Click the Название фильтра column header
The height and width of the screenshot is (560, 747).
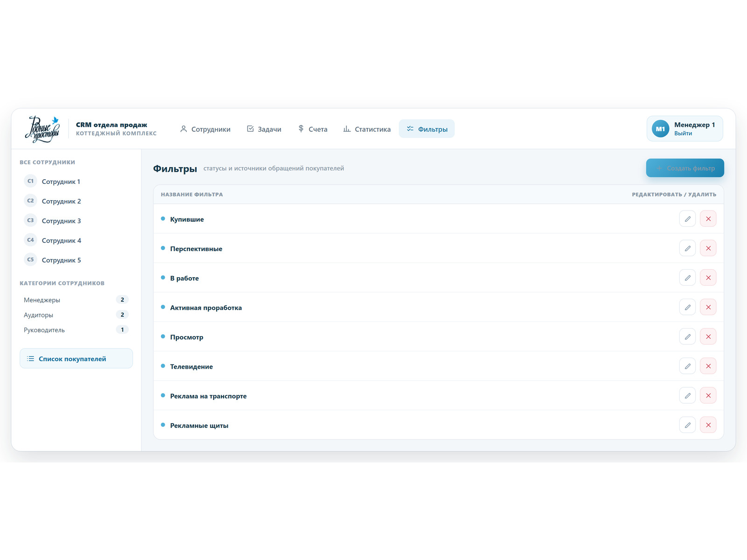point(192,194)
